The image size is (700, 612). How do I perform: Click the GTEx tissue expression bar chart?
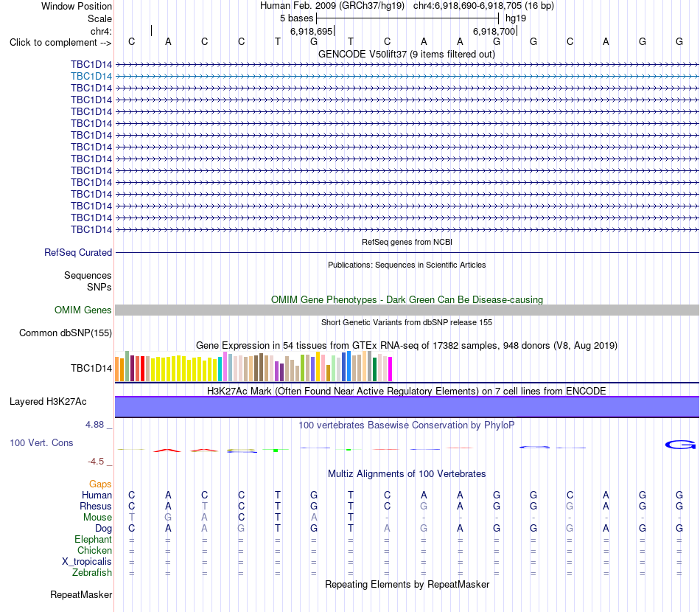(253, 366)
